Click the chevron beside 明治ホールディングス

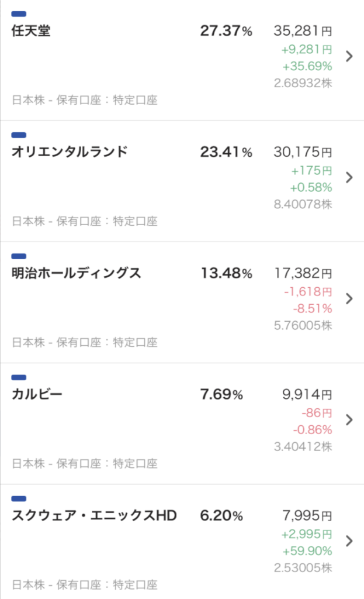click(349, 298)
